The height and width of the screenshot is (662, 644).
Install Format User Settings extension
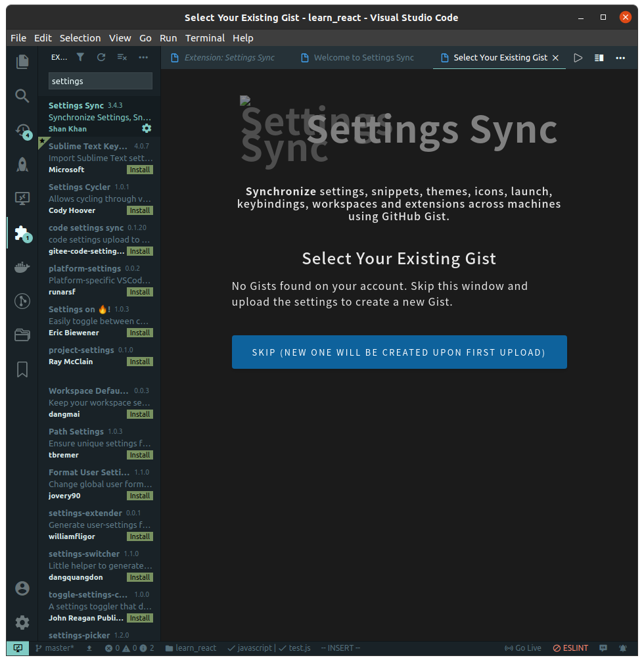[140, 496]
